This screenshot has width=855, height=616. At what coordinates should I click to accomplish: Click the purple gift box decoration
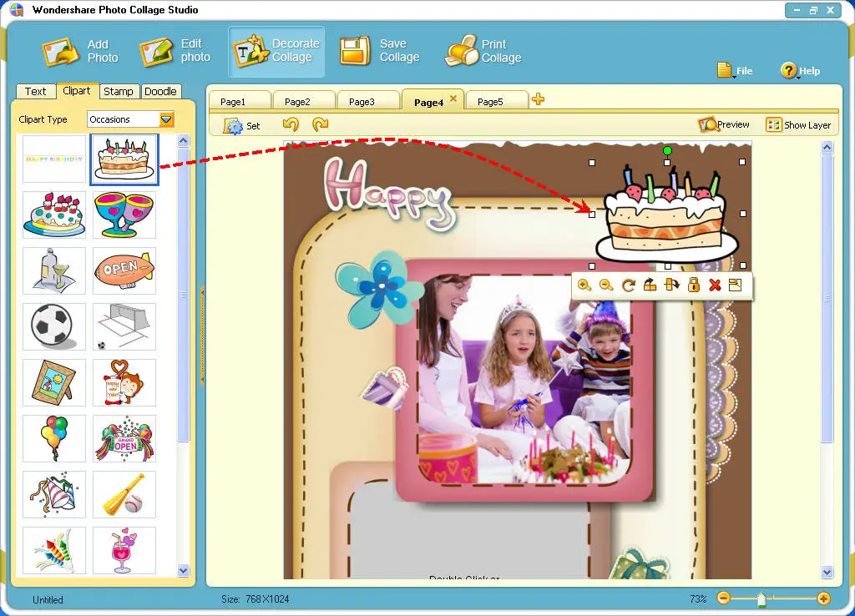[386, 386]
